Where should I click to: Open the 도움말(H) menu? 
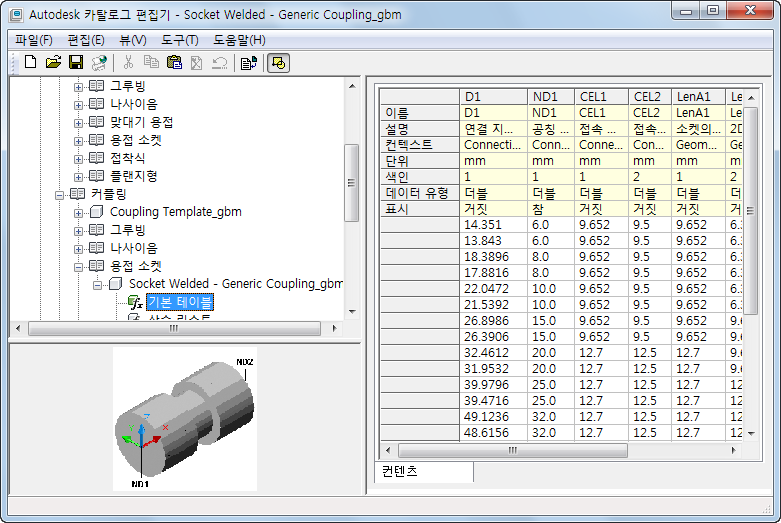click(x=239, y=40)
